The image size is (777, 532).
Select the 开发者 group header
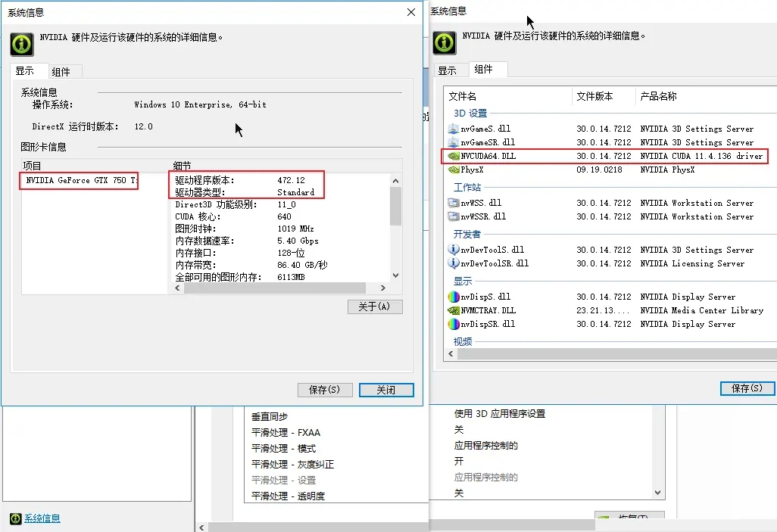coord(467,235)
